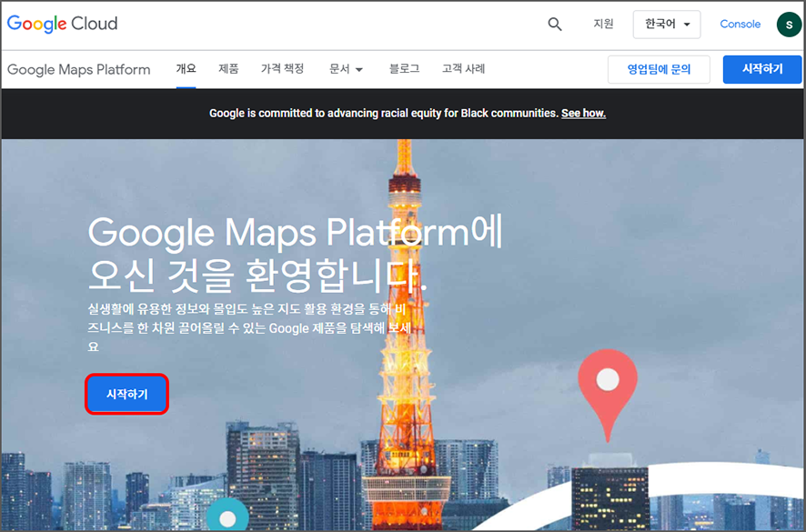Open the Console link
This screenshot has width=806, height=532.
pyautogui.click(x=740, y=25)
